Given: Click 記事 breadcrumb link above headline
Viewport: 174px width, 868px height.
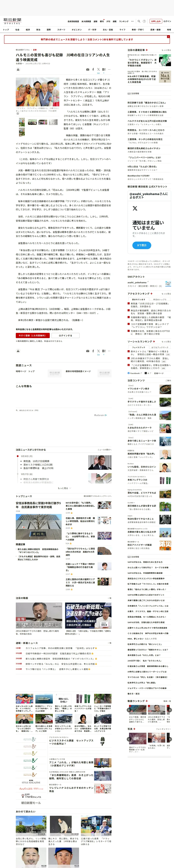Looking at the screenshot, I should point(35,50).
